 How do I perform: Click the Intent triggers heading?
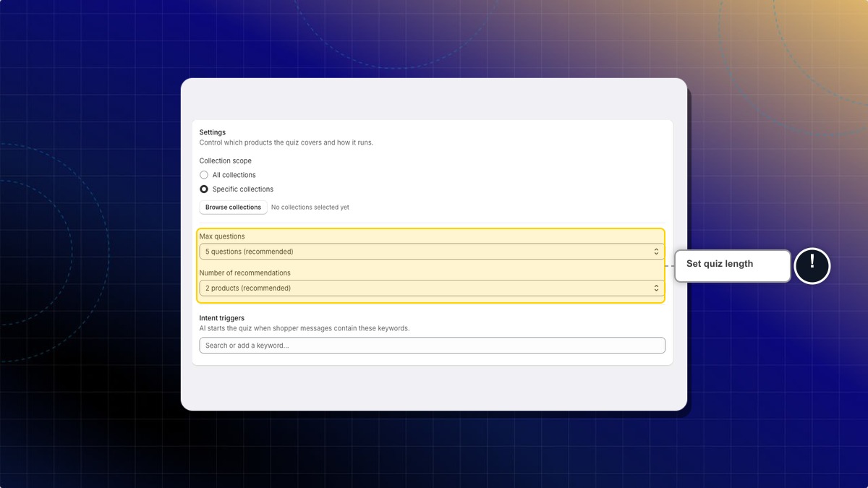coord(222,318)
